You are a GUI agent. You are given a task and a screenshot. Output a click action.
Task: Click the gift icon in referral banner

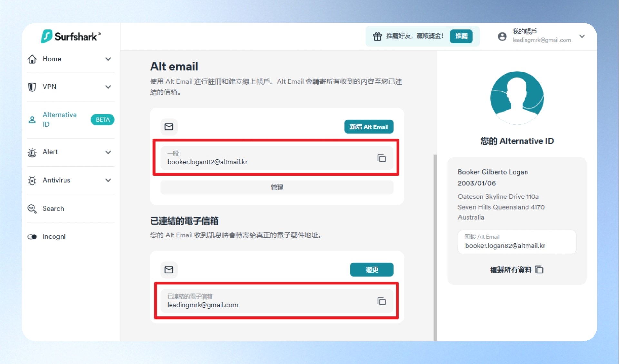point(378,36)
